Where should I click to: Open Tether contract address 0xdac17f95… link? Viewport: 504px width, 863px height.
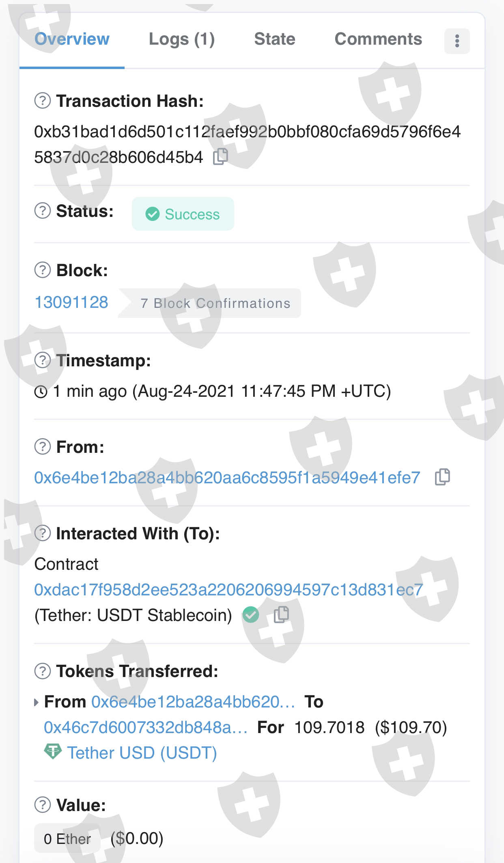point(228,590)
